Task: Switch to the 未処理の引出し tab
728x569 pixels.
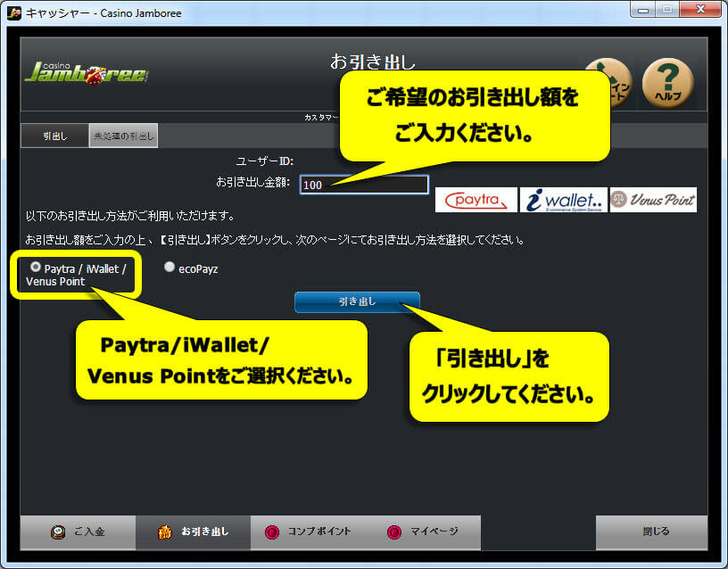Action: (123, 136)
